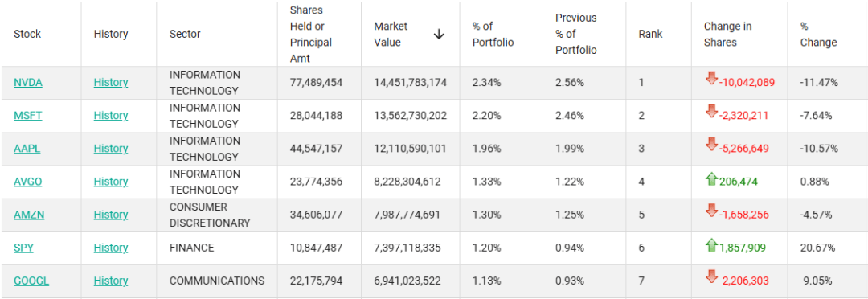Sort by Change in Shares header
Screen dimensions: 868x299
[728, 35]
